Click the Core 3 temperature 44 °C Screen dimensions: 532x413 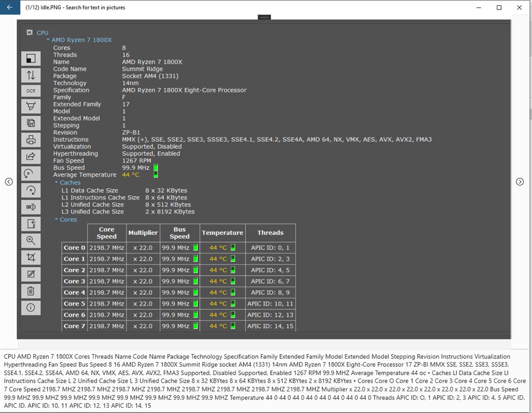pyautogui.click(x=218, y=281)
